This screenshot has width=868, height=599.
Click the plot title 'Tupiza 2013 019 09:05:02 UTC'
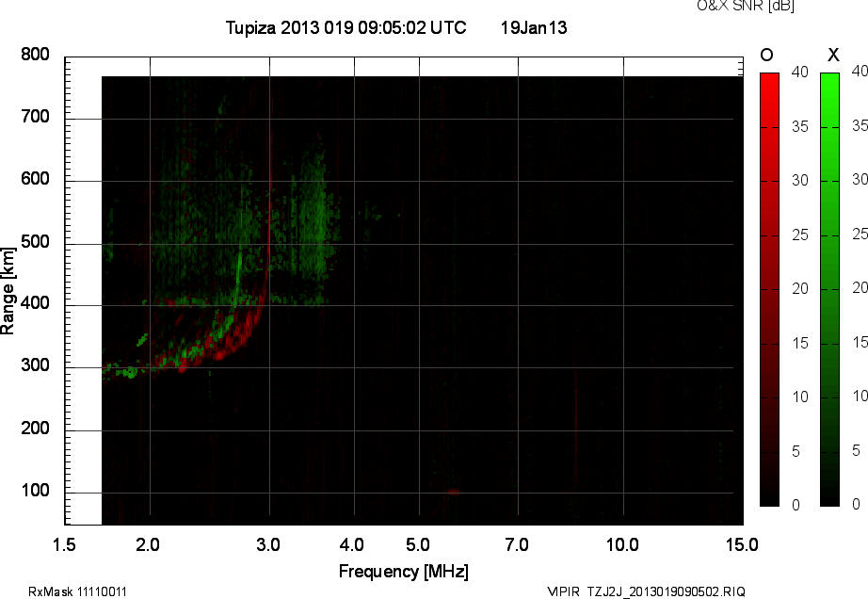346,28
